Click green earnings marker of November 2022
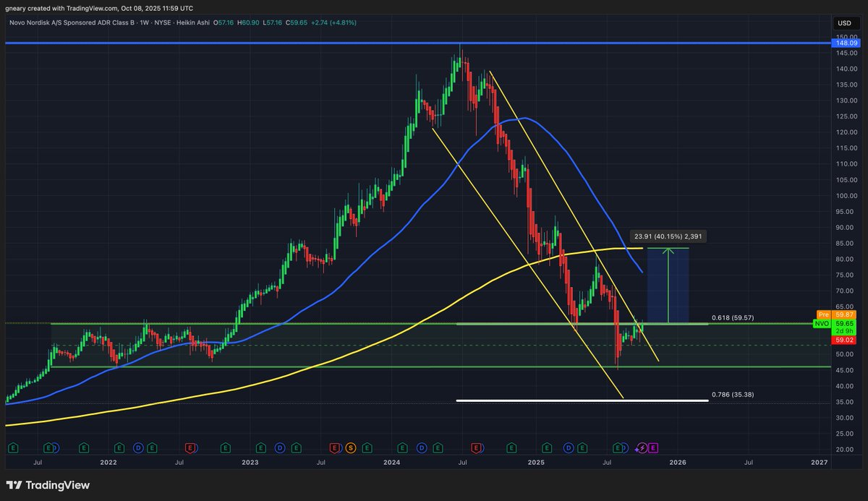 226,448
